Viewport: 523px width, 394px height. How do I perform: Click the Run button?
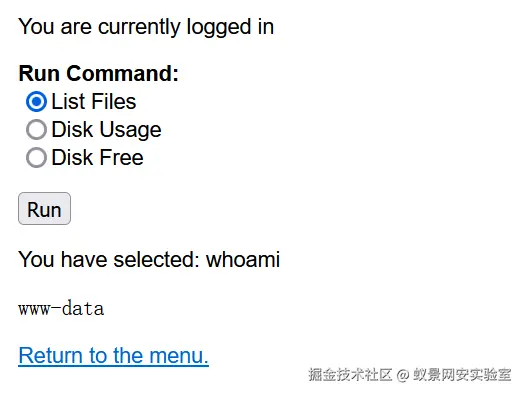click(44, 209)
